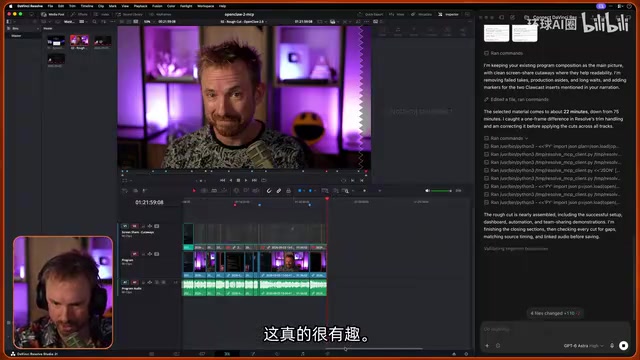Jump to last frame

click(x=254, y=180)
